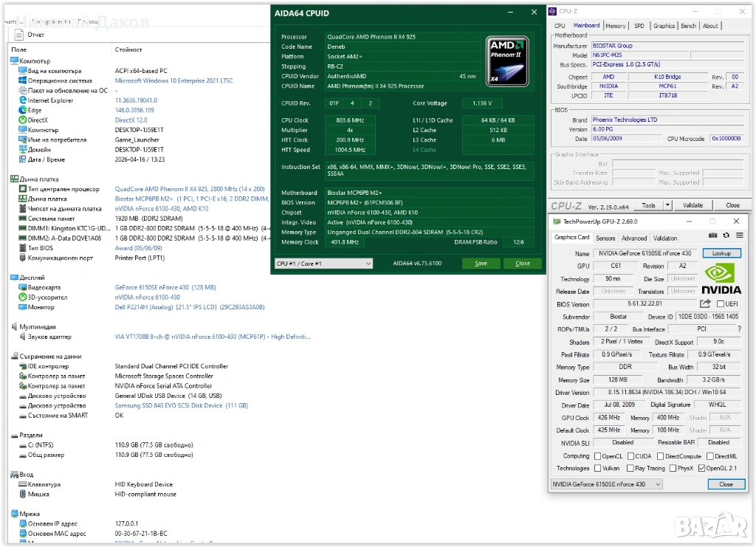Click the Edge browser icon row
Image resolution: width=756 pixels, height=547 pixels.
pos(23,111)
